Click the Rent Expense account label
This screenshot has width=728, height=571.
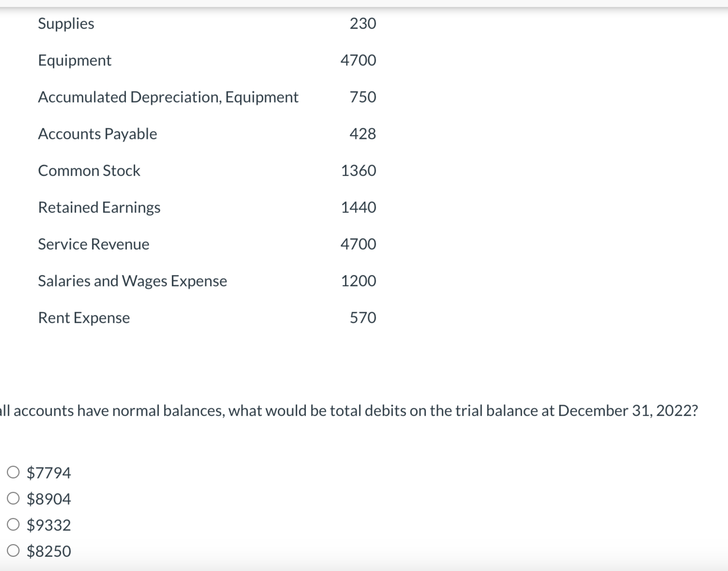coord(84,318)
